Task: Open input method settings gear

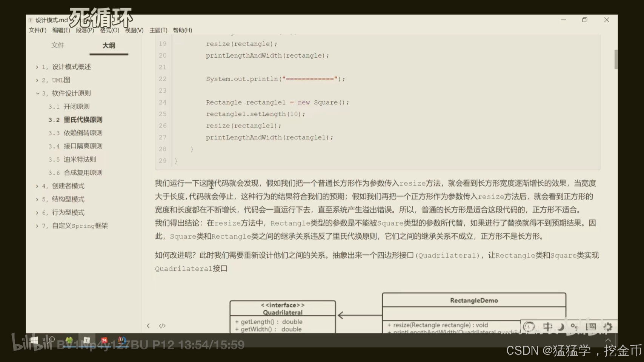Action: point(607,327)
